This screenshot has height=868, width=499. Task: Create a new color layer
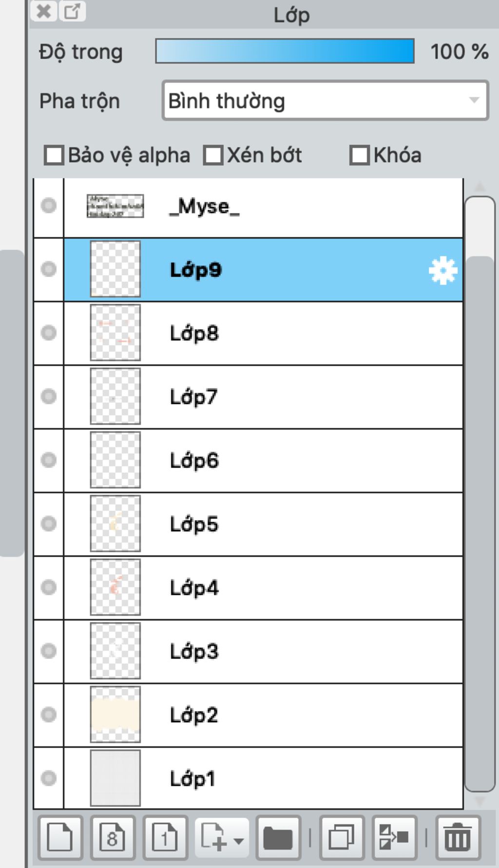point(60,838)
